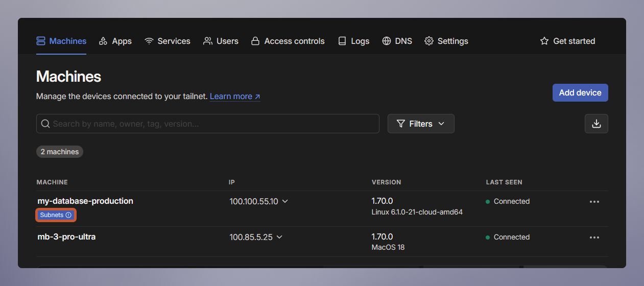Click the DNS globe icon
Viewport: 644px width, 286px height.
(387, 41)
